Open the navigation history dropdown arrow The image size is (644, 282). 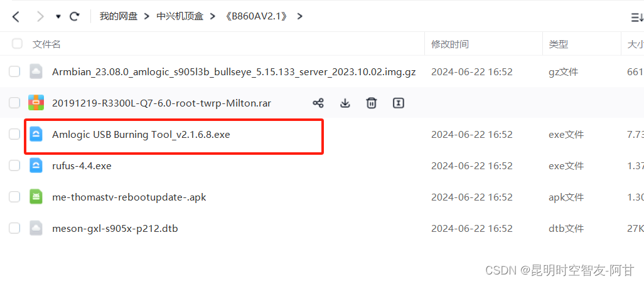pyautogui.click(x=58, y=17)
